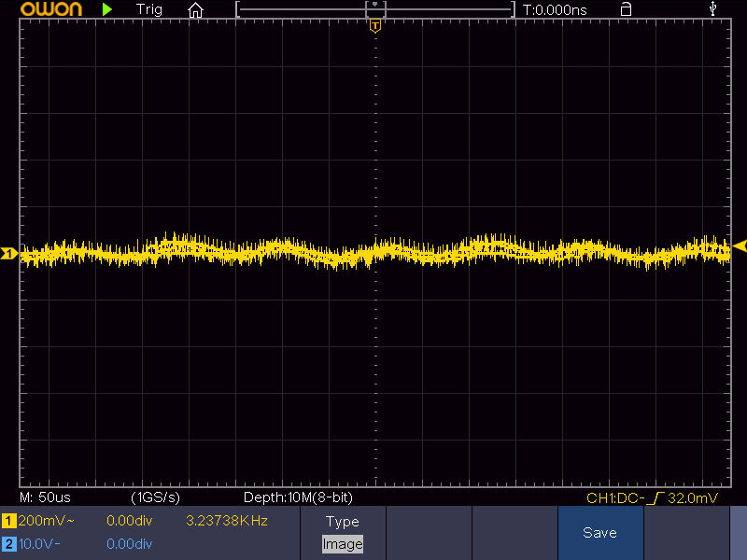Click the channel 1 ground marker on left edge
The height and width of the screenshot is (560, 747).
coord(8,253)
